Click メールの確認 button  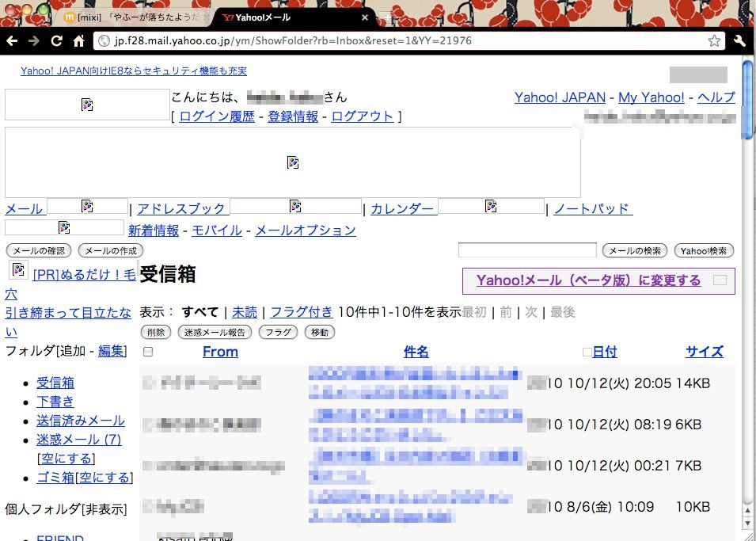pyautogui.click(x=39, y=251)
